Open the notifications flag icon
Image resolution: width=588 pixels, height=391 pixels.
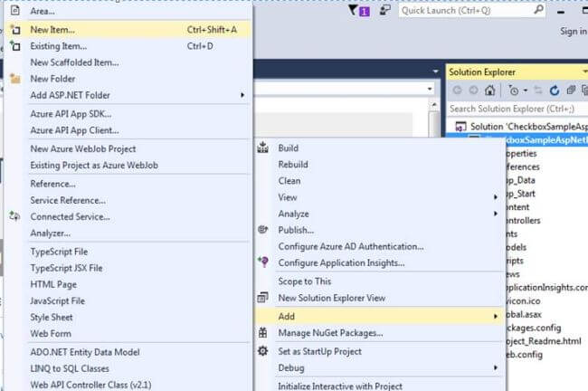point(358,11)
